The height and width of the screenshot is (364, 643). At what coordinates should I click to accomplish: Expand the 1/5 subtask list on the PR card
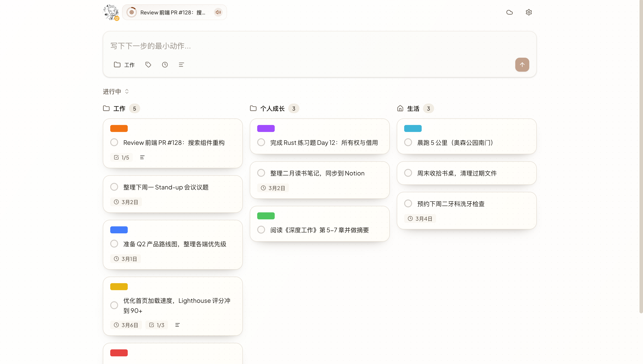pyautogui.click(x=121, y=157)
